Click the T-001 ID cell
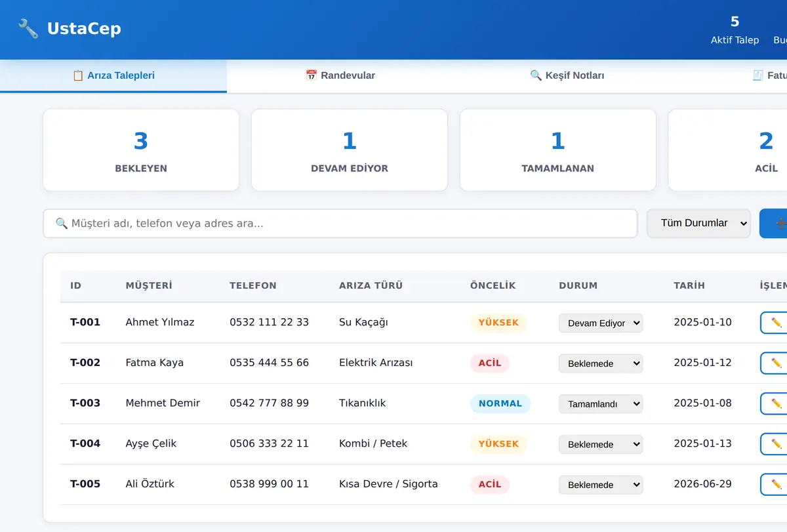The image size is (787, 532). (x=85, y=322)
